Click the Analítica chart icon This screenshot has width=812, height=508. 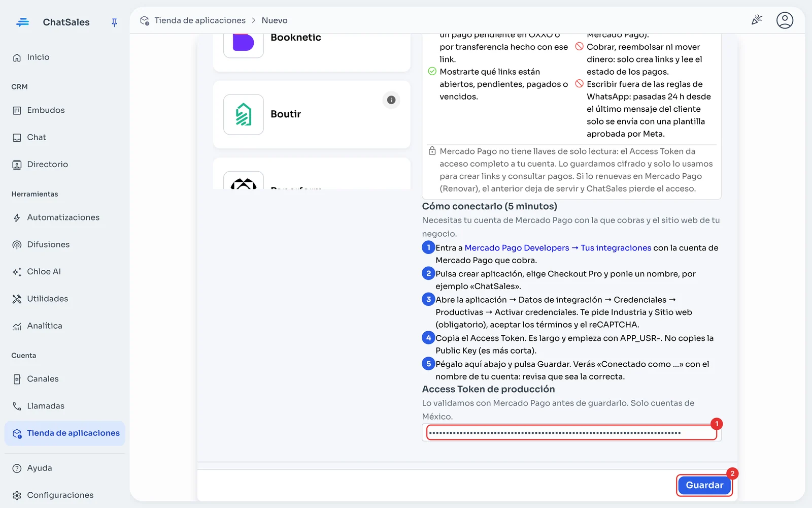[x=17, y=326]
